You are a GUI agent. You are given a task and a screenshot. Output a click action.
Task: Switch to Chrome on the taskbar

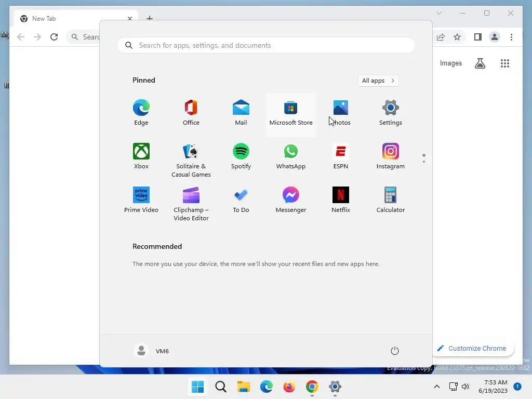tap(312, 387)
